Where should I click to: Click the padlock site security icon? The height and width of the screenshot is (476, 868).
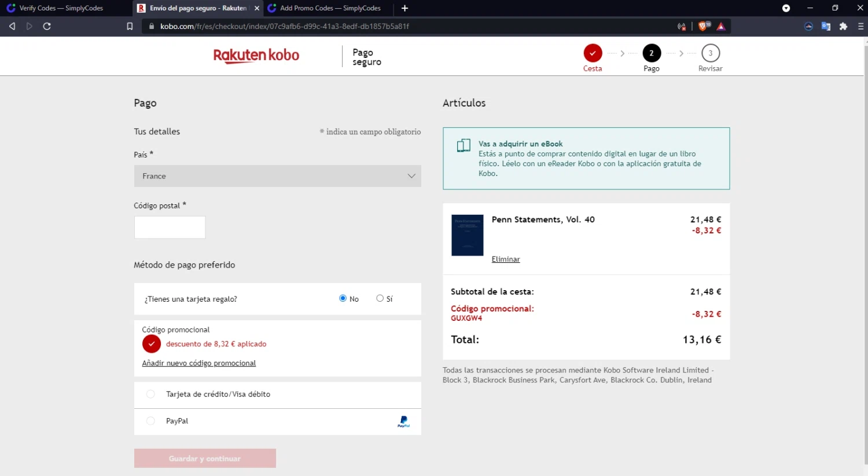(x=152, y=26)
